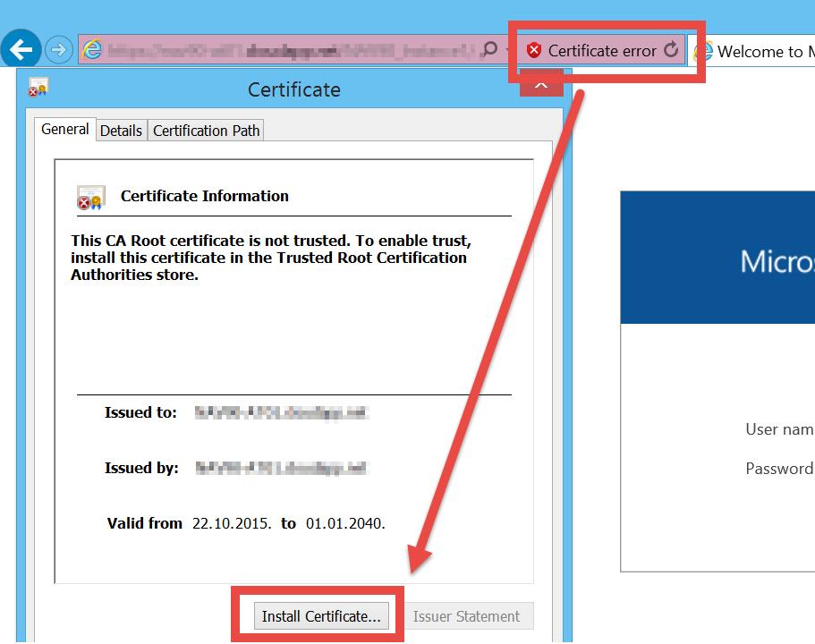Click the Internet Explorer icon in address bar
The height and width of the screenshot is (644, 815).
point(91,50)
